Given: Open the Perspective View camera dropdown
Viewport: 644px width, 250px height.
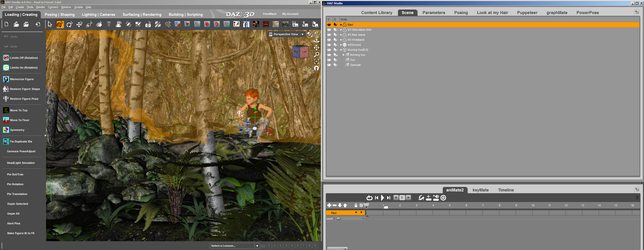Looking at the screenshot, I should click(302, 34).
